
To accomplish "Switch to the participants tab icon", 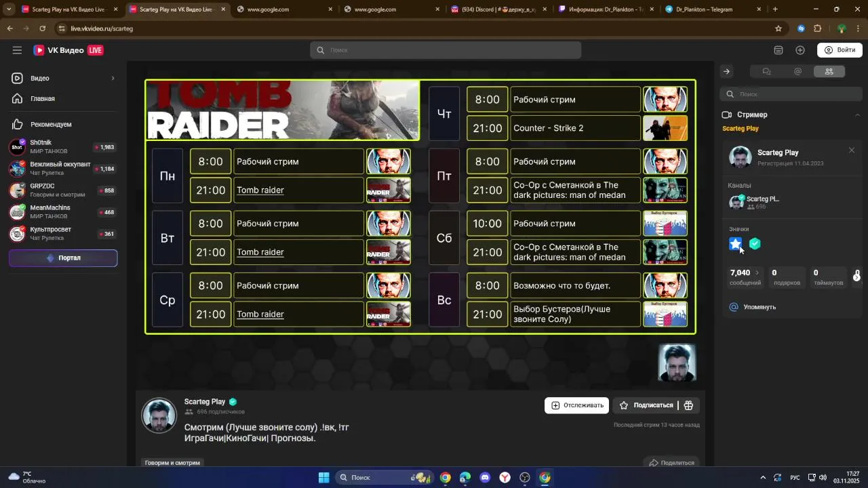I will tap(829, 71).
